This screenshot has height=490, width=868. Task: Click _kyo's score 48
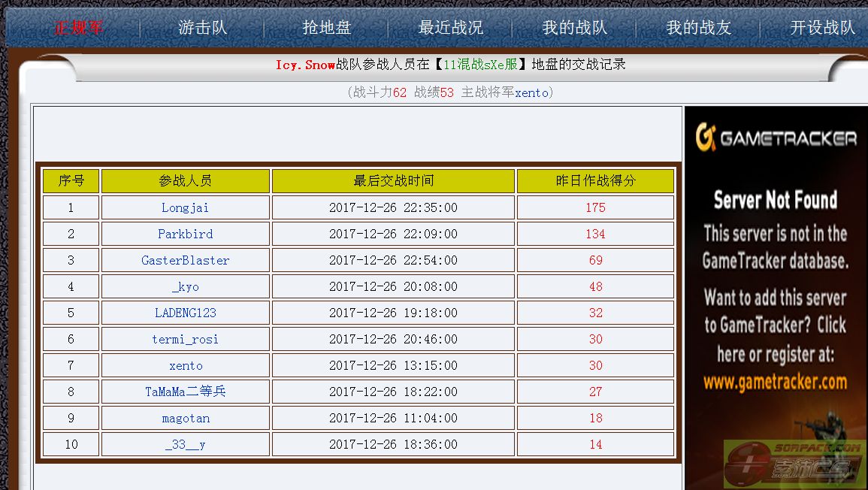[x=596, y=287]
